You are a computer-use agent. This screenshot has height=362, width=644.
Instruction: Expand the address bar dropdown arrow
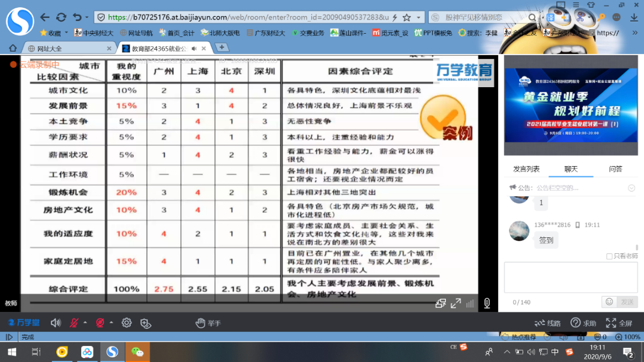(418, 17)
